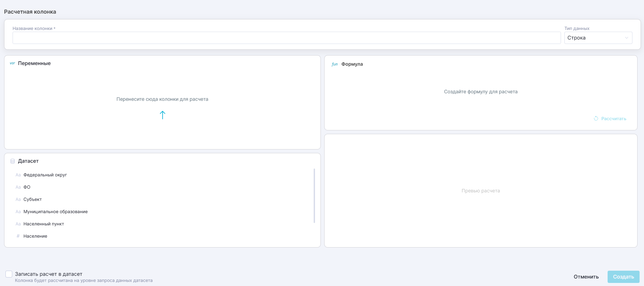Click the var icon beside Переменные

click(x=12, y=63)
